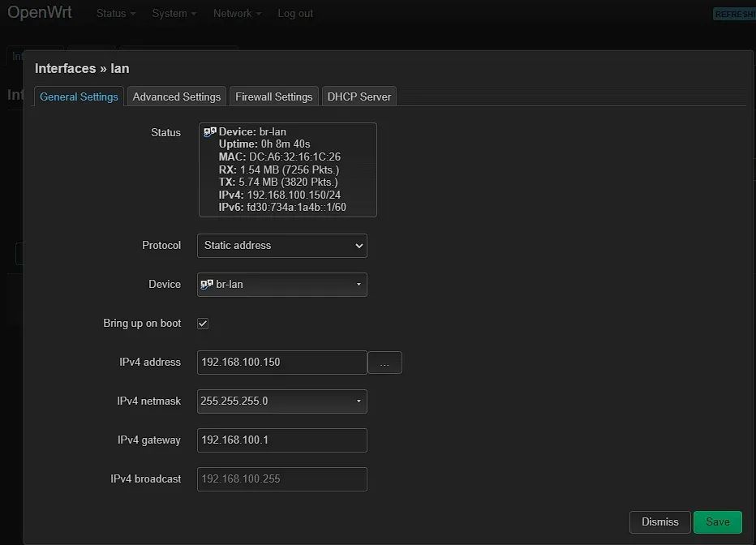756x545 pixels.
Task: Click the Log out link
Action: 295,14
